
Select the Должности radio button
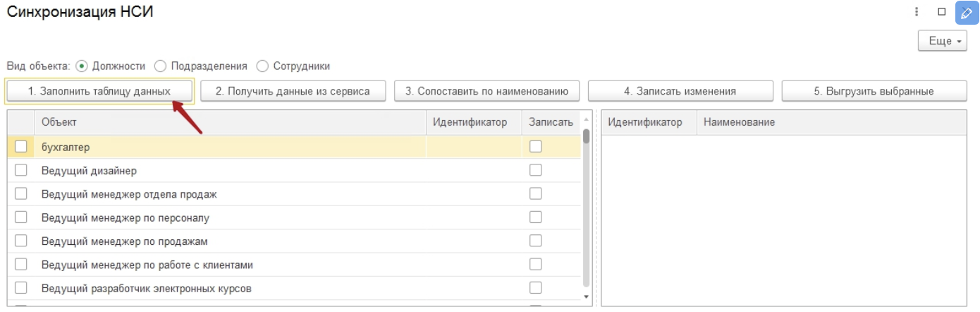tap(82, 66)
